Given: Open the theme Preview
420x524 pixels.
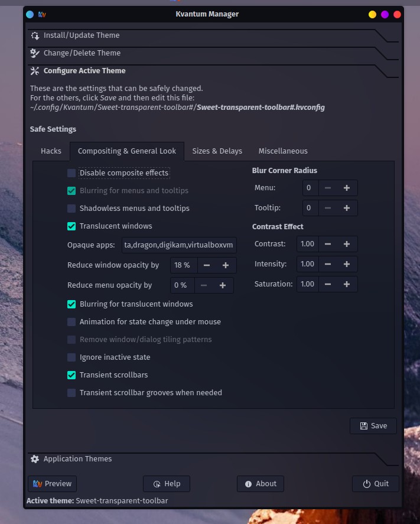Looking at the screenshot, I should coord(52,484).
